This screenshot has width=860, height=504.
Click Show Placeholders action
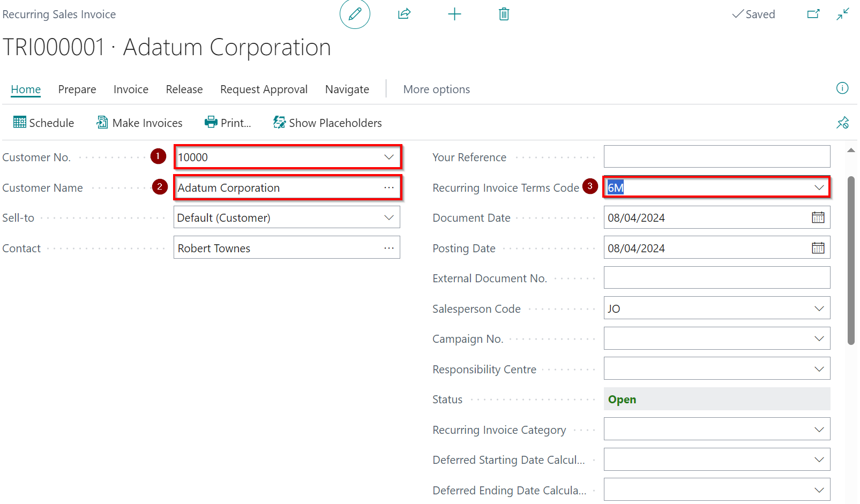(x=327, y=123)
